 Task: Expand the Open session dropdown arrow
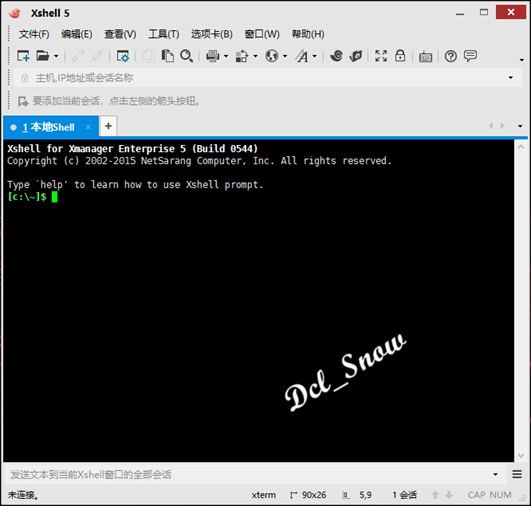click(56, 56)
